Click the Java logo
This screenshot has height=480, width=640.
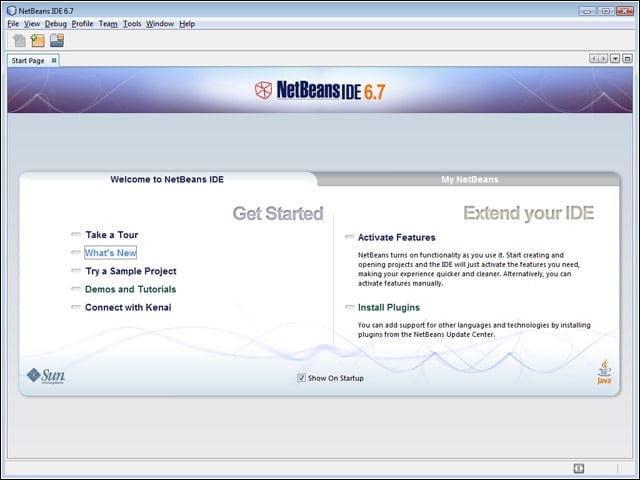[604, 371]
